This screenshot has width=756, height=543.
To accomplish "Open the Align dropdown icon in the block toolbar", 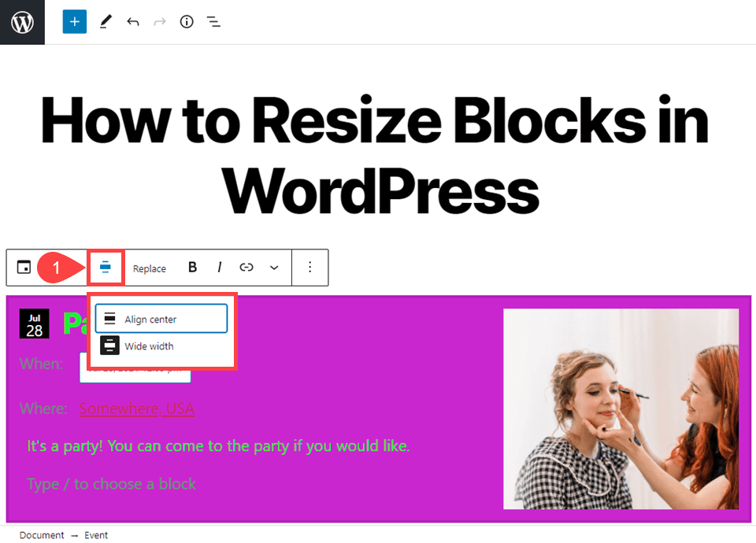I will pyautogui.click(x=106, y=268).
